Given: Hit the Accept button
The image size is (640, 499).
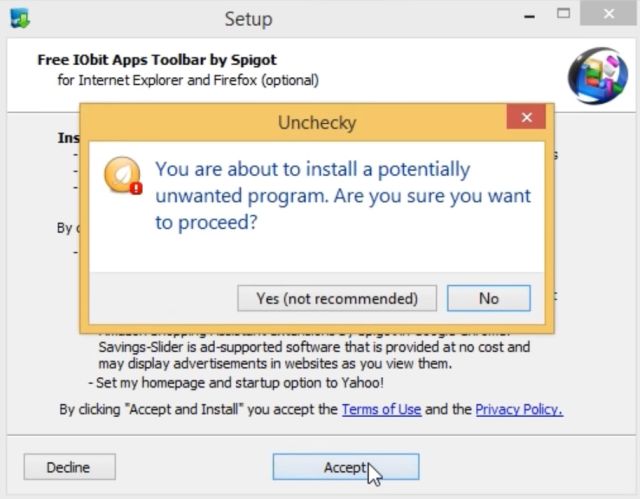Looking at the screenshot, I should (346, 467).
